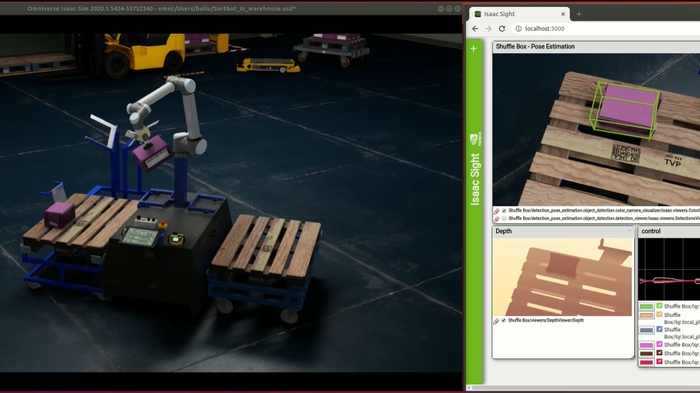Toggle the magenta control channel checkbox
The height and width of the screenshot is (393, 700).
(x=659, y=344)
